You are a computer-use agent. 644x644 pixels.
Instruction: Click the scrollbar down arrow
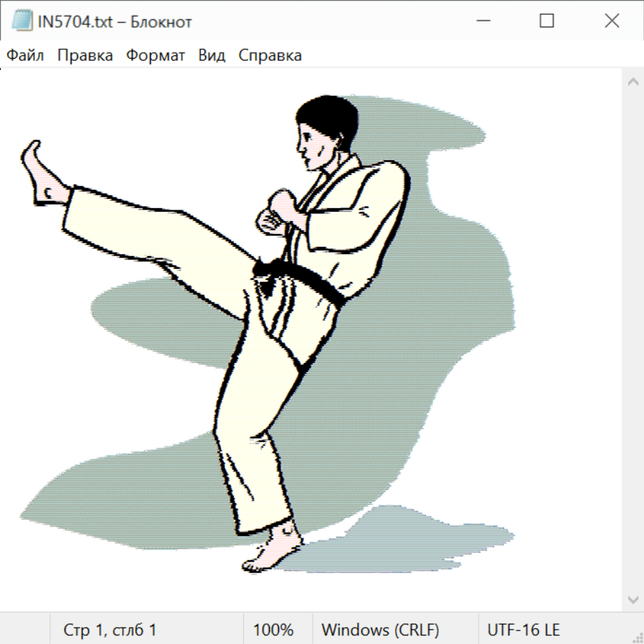[x=633, y=599]
